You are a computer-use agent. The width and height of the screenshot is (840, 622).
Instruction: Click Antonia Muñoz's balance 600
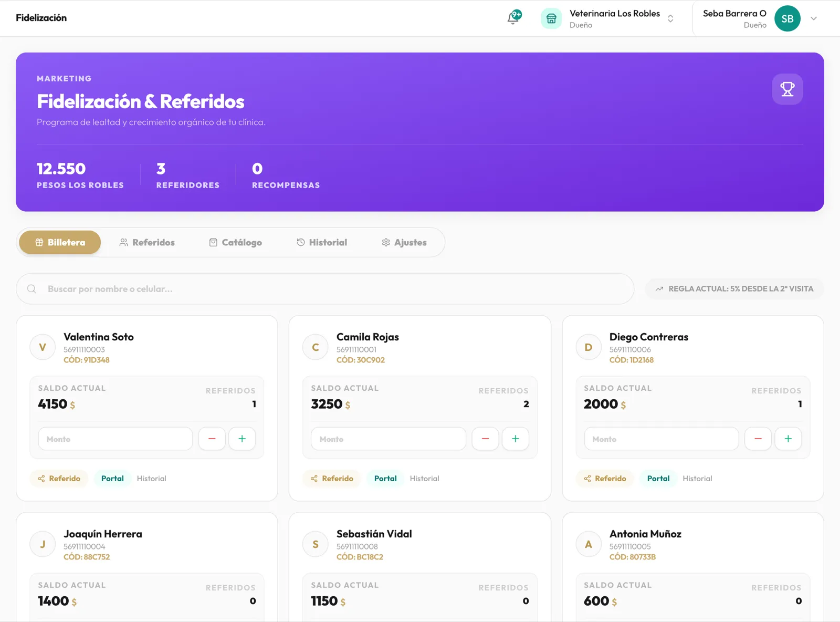click(x=596, y=601)
